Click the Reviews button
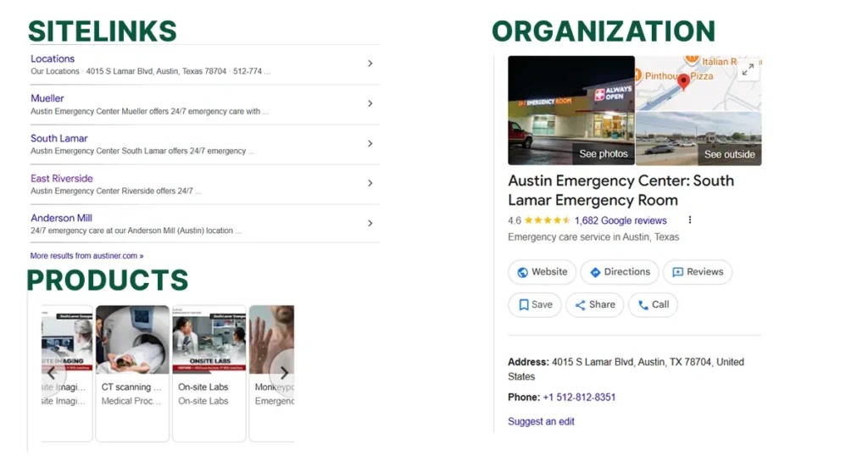Screen dimensions: 868x456 click(698, 272)
